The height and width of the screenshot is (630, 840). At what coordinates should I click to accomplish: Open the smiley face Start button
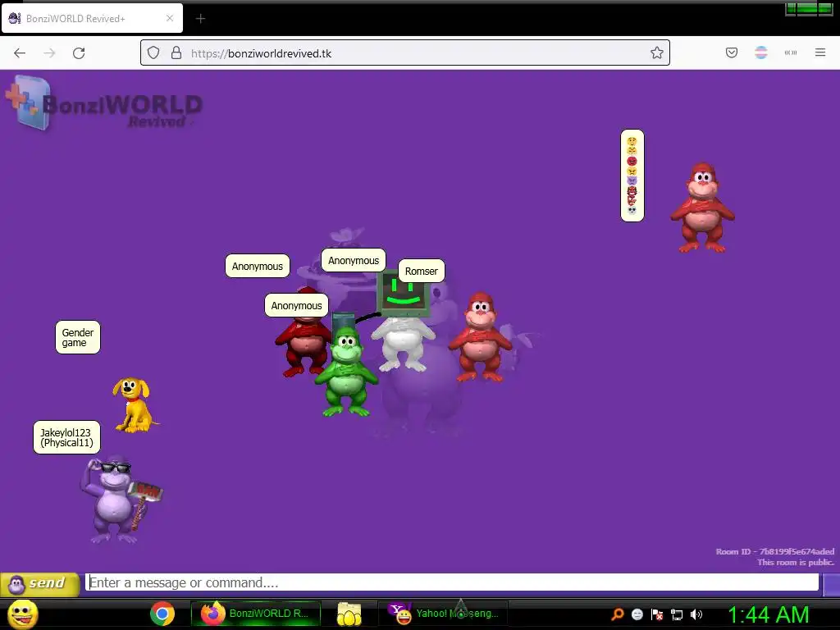pos(22,614)
